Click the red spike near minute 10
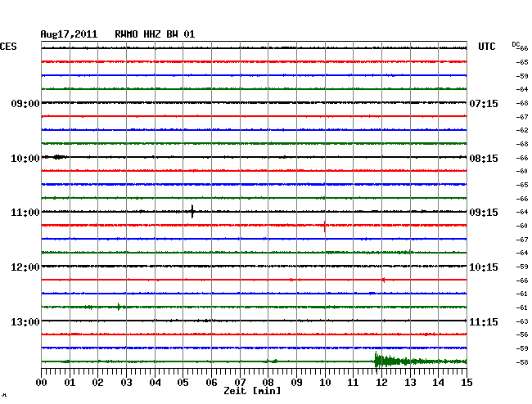This screenshot has width=532, height=404. click(325, 226)
